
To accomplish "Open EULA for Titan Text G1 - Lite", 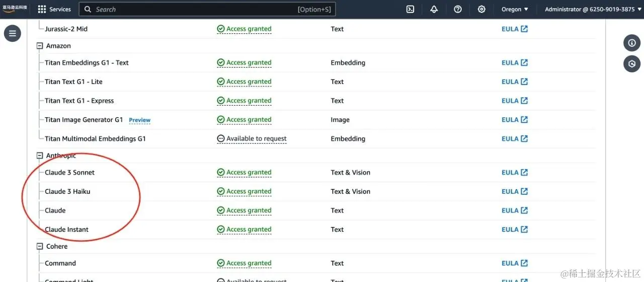I will tap(515, 82).
